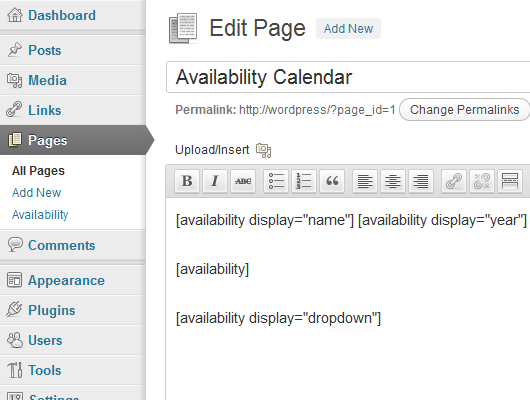Insert a numbered ordered list
530x400 pixels.
[x=304, y=181]
